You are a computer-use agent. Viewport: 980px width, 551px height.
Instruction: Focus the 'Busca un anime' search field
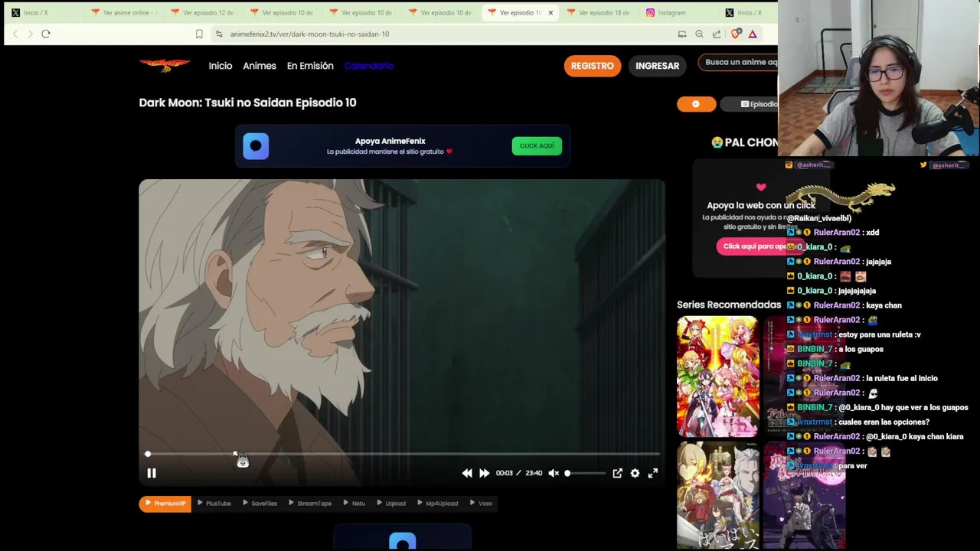(x=739, y=63)
